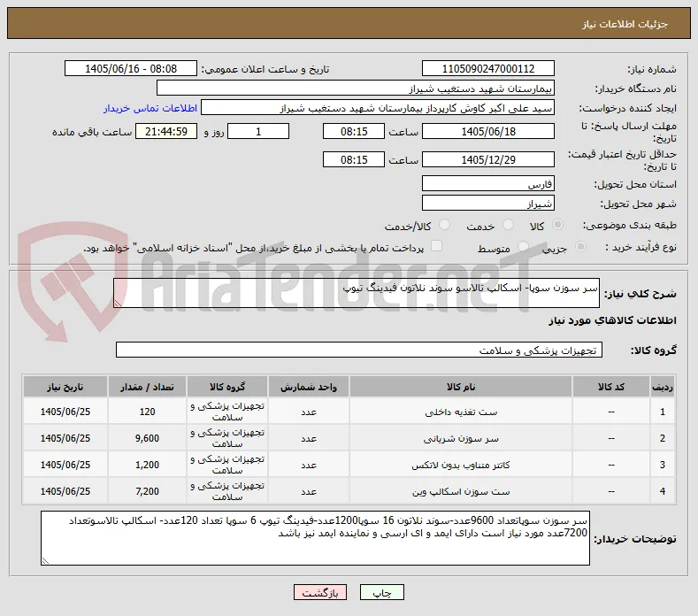Click the remaining time field 21:44:59

(166, 131)
